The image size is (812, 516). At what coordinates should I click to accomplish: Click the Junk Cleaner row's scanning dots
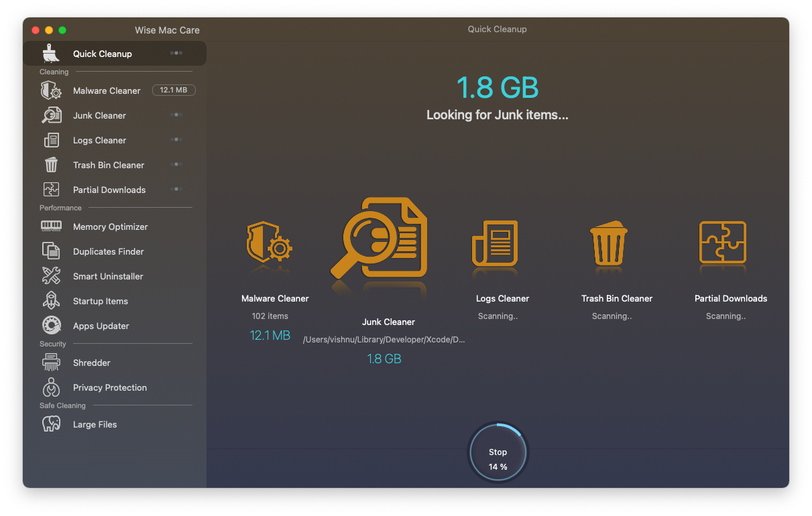176,115
